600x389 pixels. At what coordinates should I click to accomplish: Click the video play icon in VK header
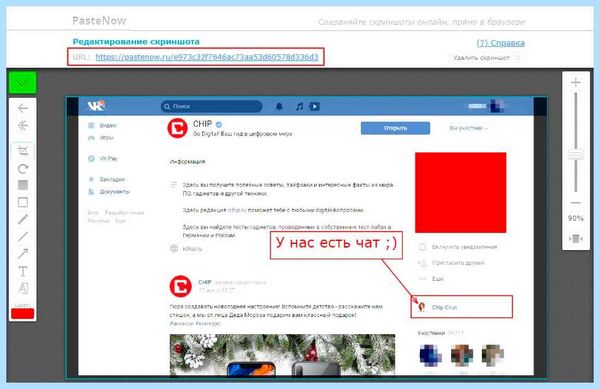tap(314, 106)
